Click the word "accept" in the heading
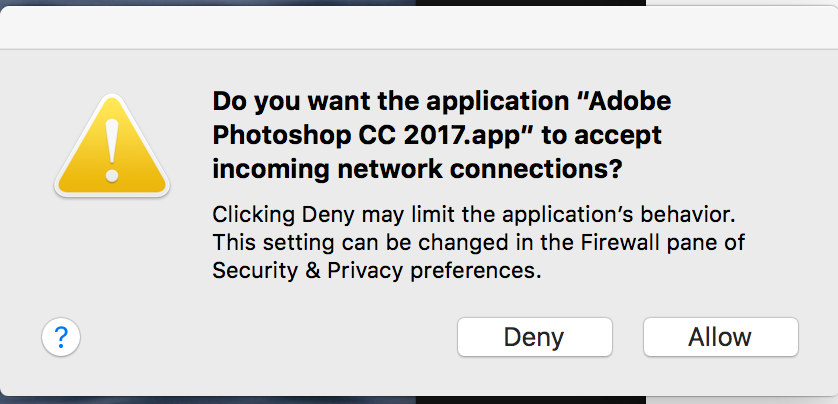The image size is (838, 404). pyautogui.click(x=621, y=135)
